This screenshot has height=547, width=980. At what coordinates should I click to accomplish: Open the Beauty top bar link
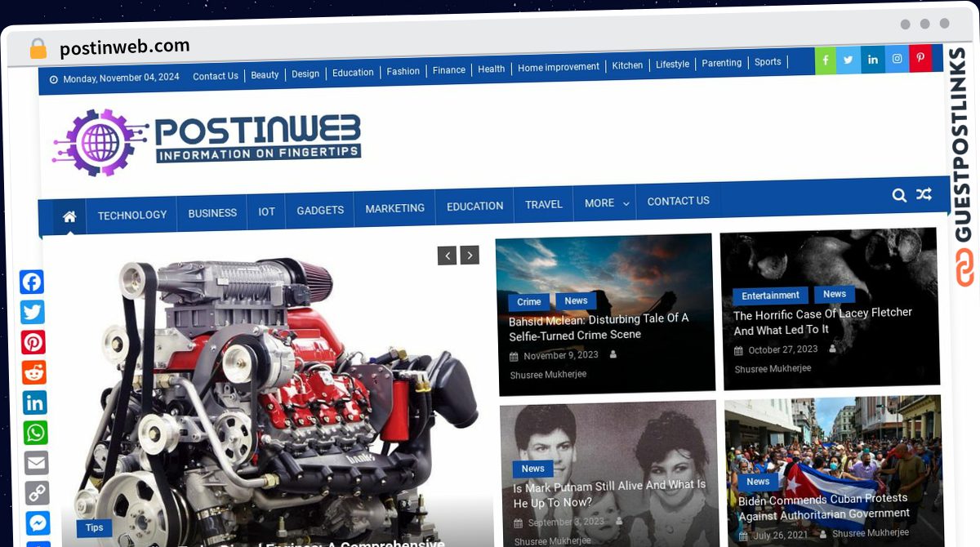point(265,75)
